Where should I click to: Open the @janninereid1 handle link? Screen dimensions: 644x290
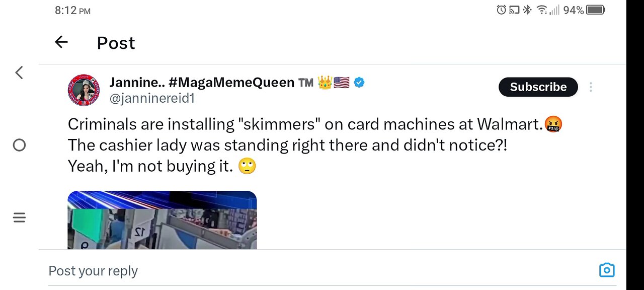[152, 99]
